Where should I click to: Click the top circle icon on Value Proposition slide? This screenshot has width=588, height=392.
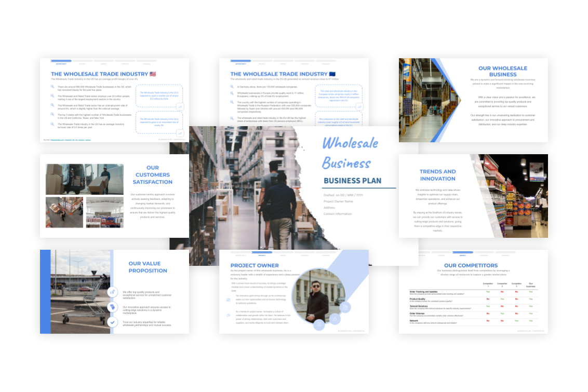click(x=113, y=293)
